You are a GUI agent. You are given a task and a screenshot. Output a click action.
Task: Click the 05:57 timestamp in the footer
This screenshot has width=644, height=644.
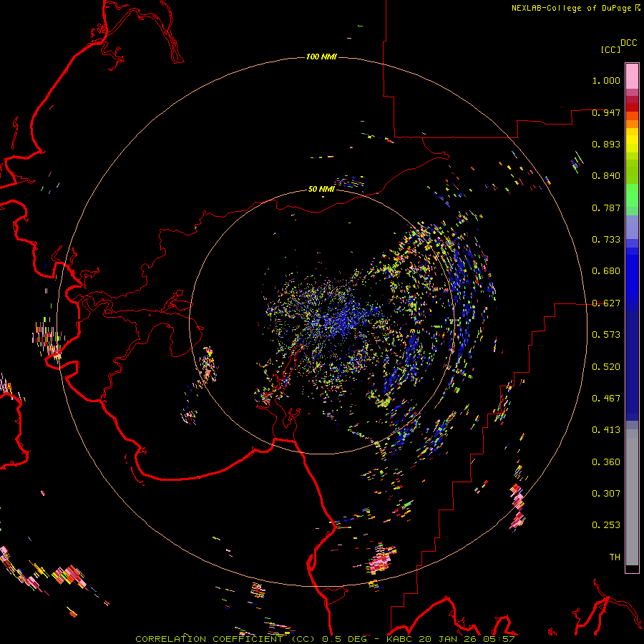click(x=500, y=639)
